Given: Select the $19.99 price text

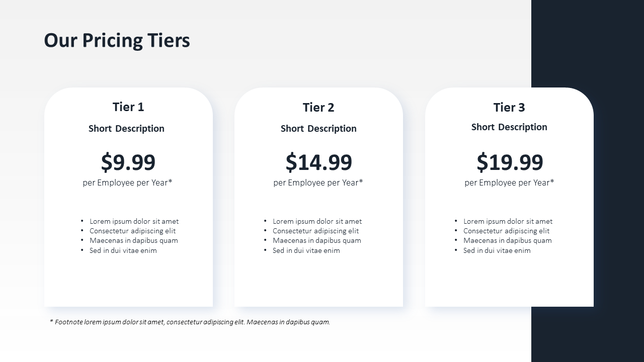Looking at the screenshot, I should coord(510,162).
